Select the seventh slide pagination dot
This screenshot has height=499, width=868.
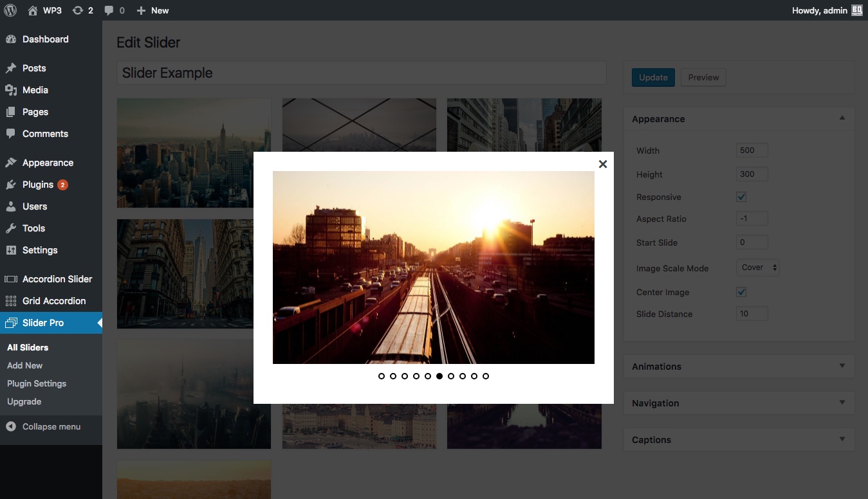pos(451,376)
